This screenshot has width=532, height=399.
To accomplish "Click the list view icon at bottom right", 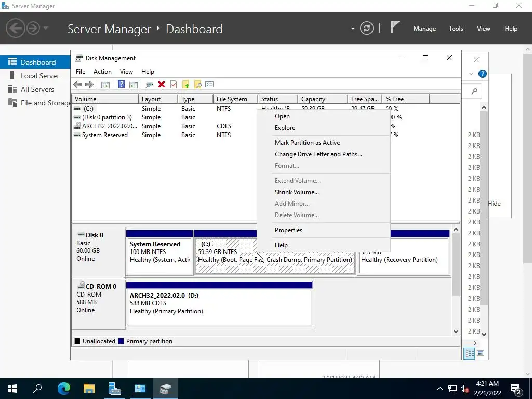I will pos(469,353).
